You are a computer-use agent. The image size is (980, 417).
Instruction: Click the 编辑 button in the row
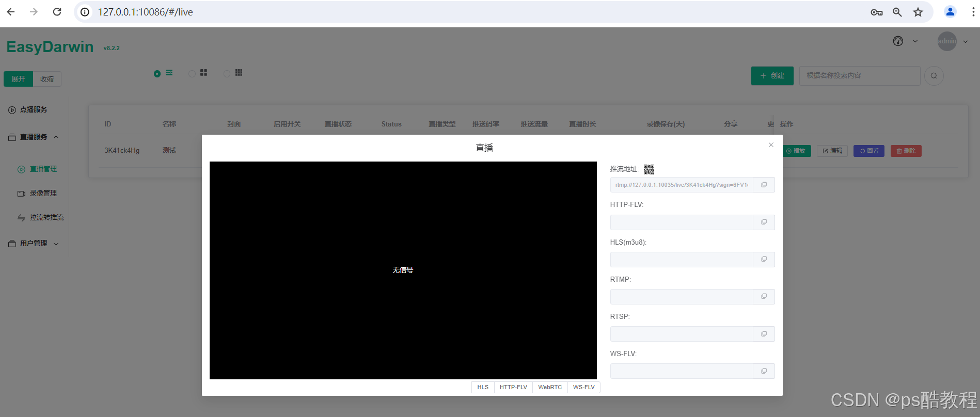click(x=832, y=151)
